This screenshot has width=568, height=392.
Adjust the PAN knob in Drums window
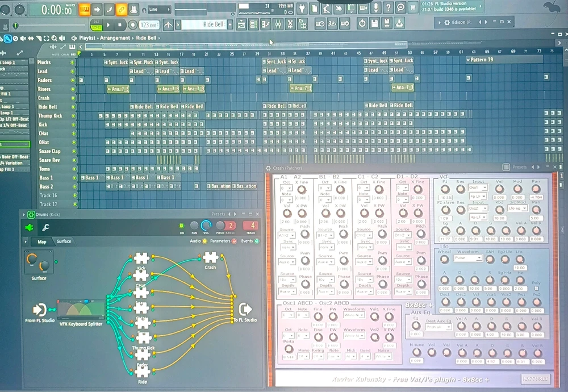point(194,226)
